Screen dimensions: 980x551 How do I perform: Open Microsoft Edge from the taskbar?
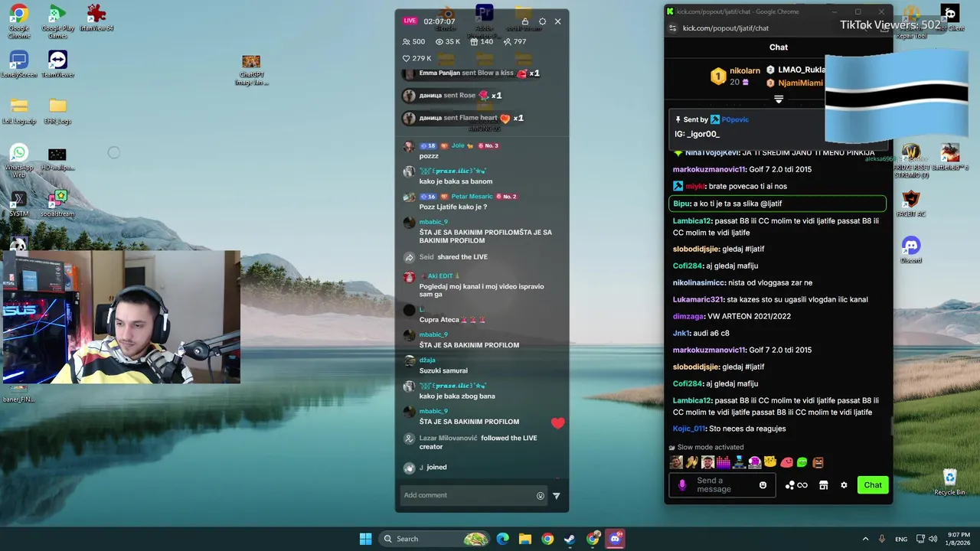pos(502,539)
